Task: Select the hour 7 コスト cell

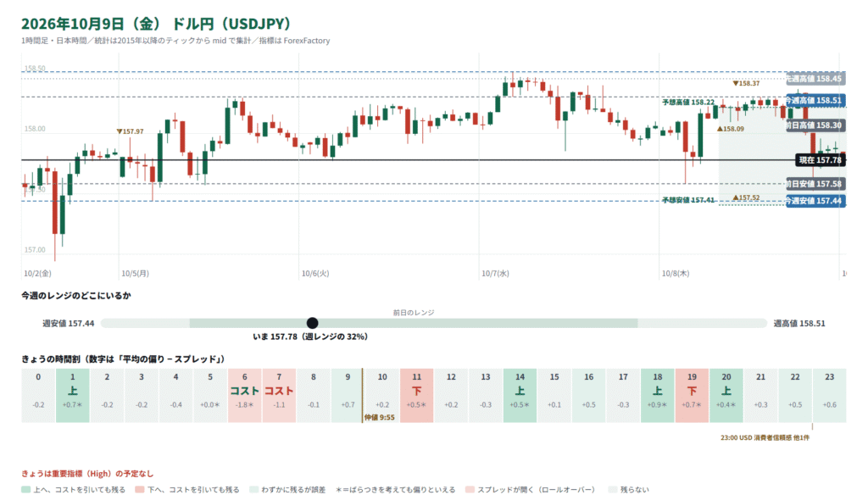Action: coord(279,395)
